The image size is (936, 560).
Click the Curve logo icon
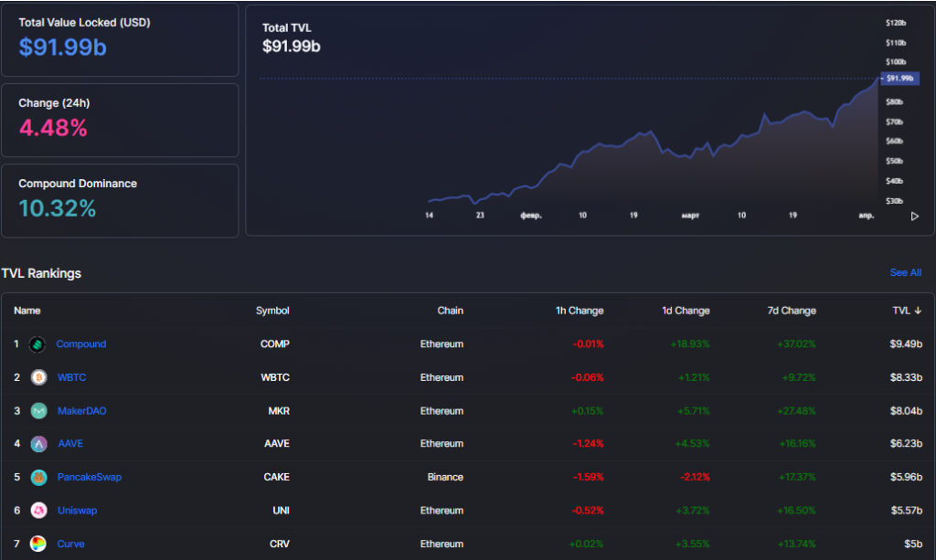tap(38, 544)
